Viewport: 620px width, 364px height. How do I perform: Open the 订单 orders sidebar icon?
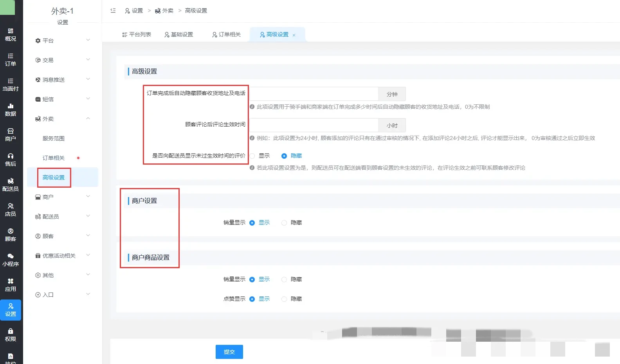click(11, 59)
